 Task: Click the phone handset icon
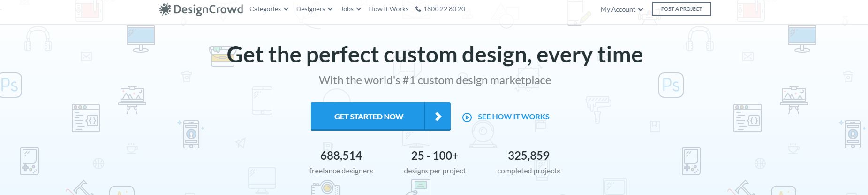[418, 9]
